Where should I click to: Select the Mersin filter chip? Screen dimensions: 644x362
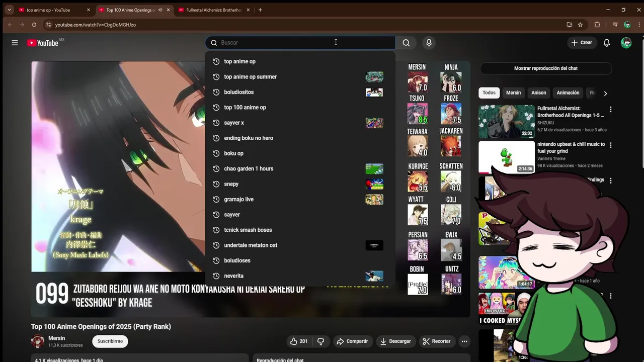[513, 93]
